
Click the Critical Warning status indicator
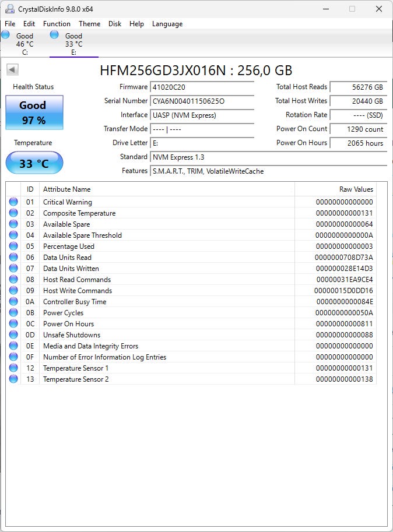13,202
